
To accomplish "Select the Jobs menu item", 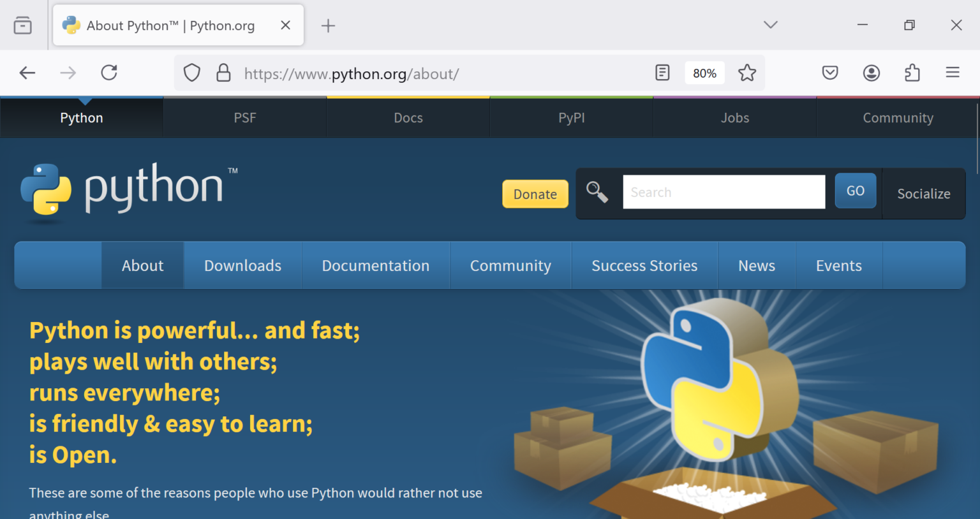I will click(734, 117).
